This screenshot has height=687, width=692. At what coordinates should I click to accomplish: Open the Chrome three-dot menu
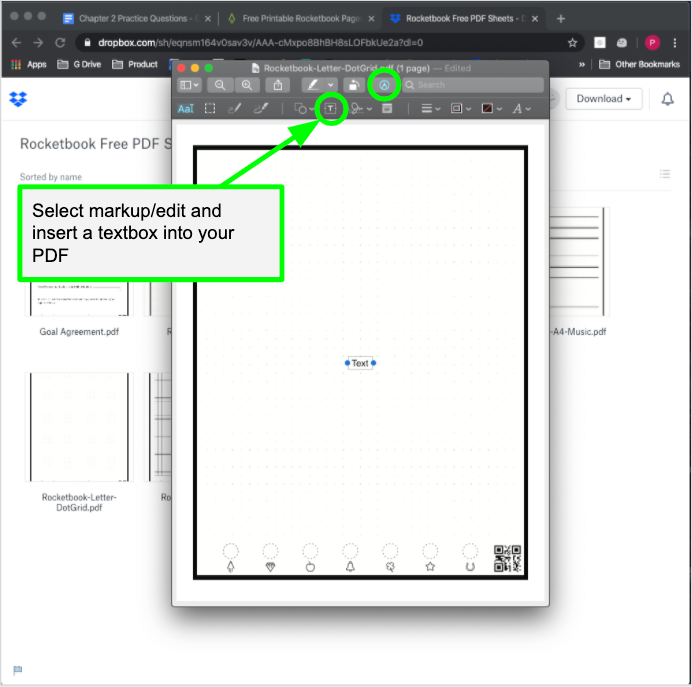(x=675, y=43)
